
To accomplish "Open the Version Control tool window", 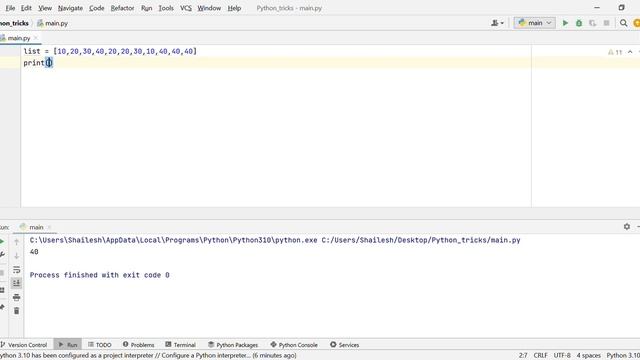I will click(x=24, y=345).
